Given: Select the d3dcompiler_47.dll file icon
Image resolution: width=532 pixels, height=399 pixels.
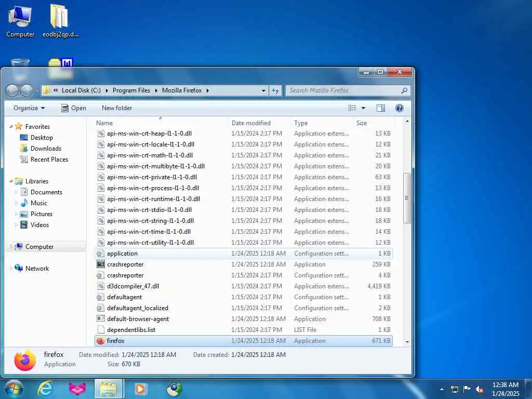Looking at the screenshot, I should pyautogui.click(x=100, y=286).
